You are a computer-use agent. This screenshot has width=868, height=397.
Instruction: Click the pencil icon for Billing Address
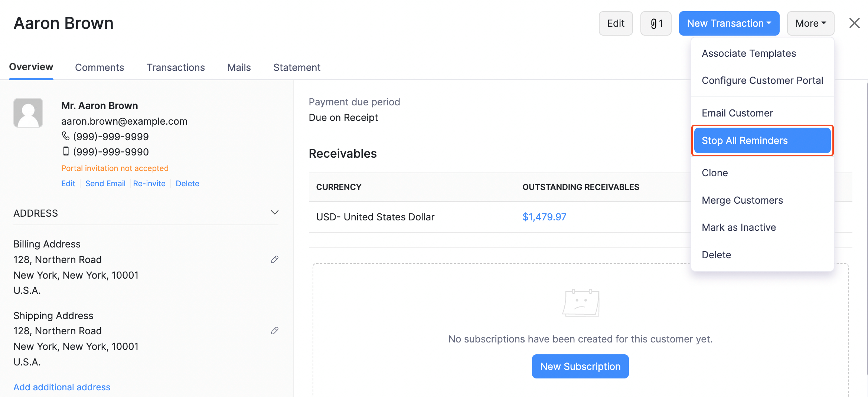pos(275,259)
